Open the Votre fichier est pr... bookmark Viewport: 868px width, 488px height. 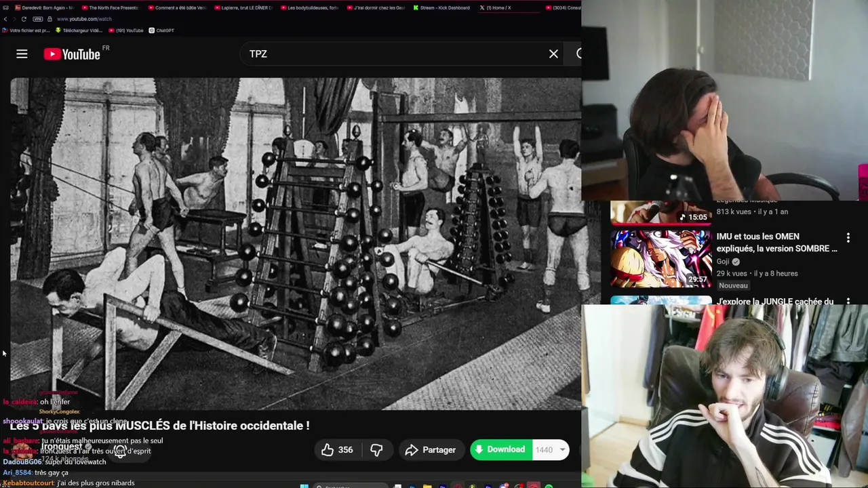point(26,30)
